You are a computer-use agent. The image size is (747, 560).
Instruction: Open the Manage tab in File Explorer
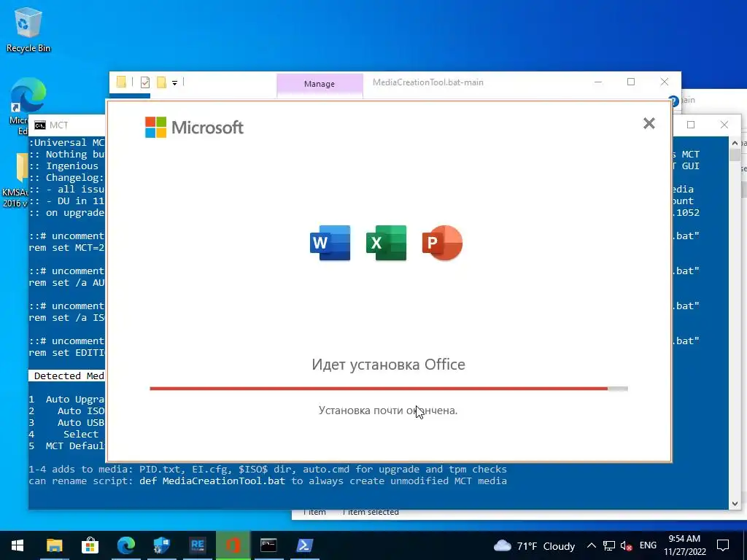[x=320, y=84]
